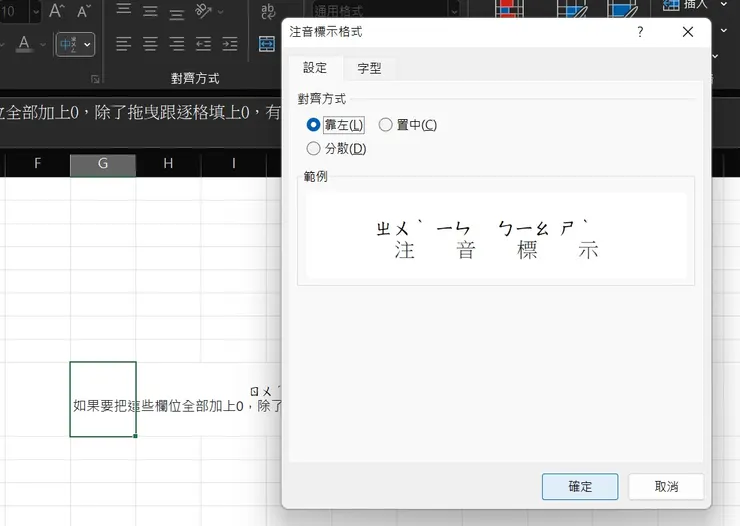Expand the Orientation dropdown arrow
Screen dimensions: 740x526
point(220,11)
